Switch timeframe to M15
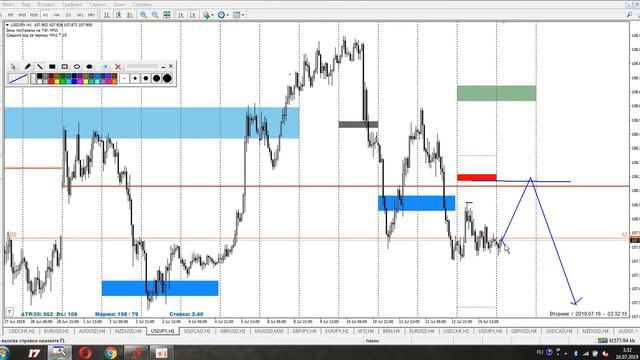The width and height of the screenshot is (640, 360). click(22, 15)
